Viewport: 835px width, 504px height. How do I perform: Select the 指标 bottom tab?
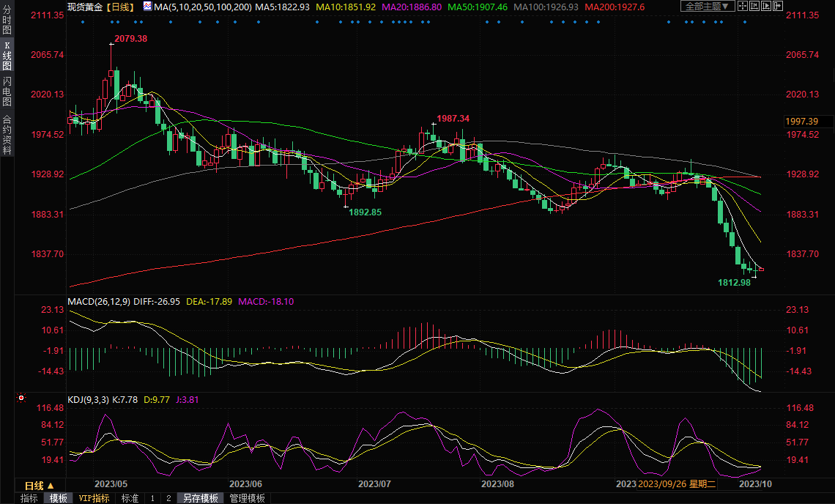point(29,498)
